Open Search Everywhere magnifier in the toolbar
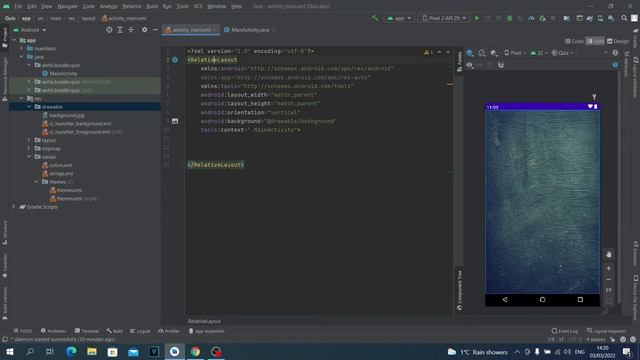Screen dimensions: 640x360 point(624,18)
